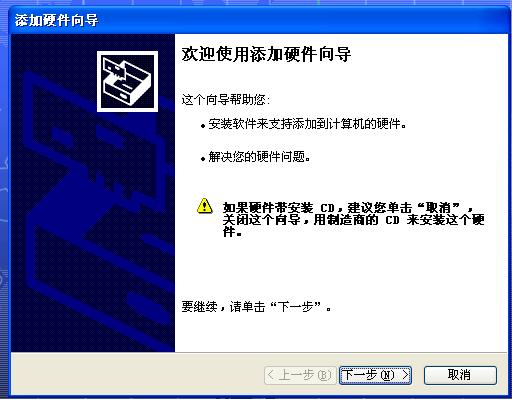The height and width of the screenshot is (401, 512).
Task: Click the right arrow on 下一步 button
Action: point(405,375)
